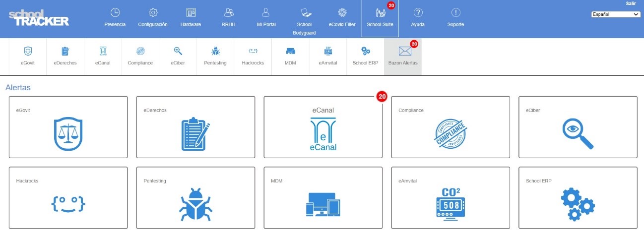Select the eCiber magnifier icon in submenu
The image size is (644, 238).
coord(178,51)
